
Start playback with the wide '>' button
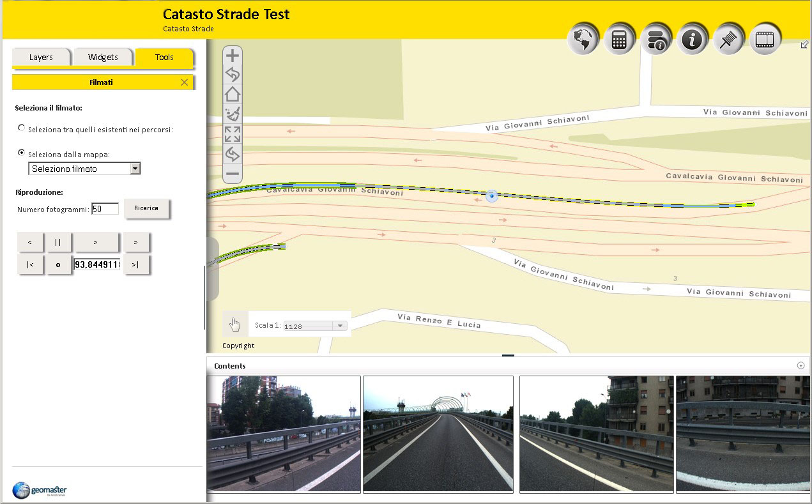(x=96, y=242)
